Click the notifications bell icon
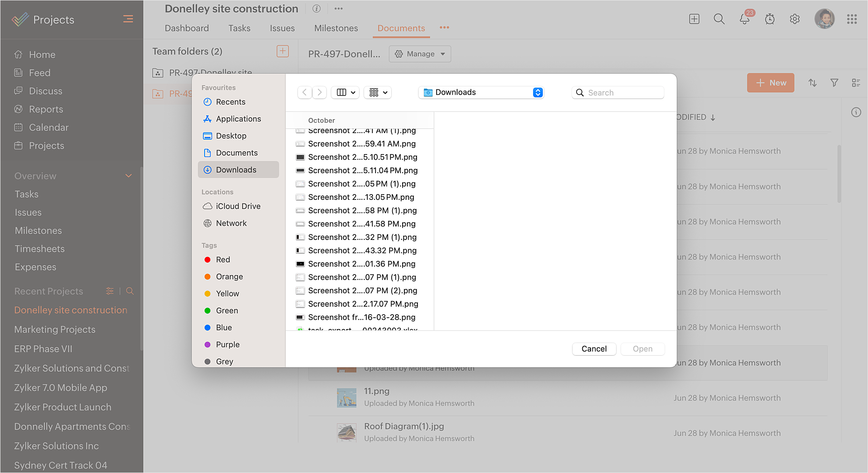The width and height of the screenshot is (868, 473). coord(745,19)
